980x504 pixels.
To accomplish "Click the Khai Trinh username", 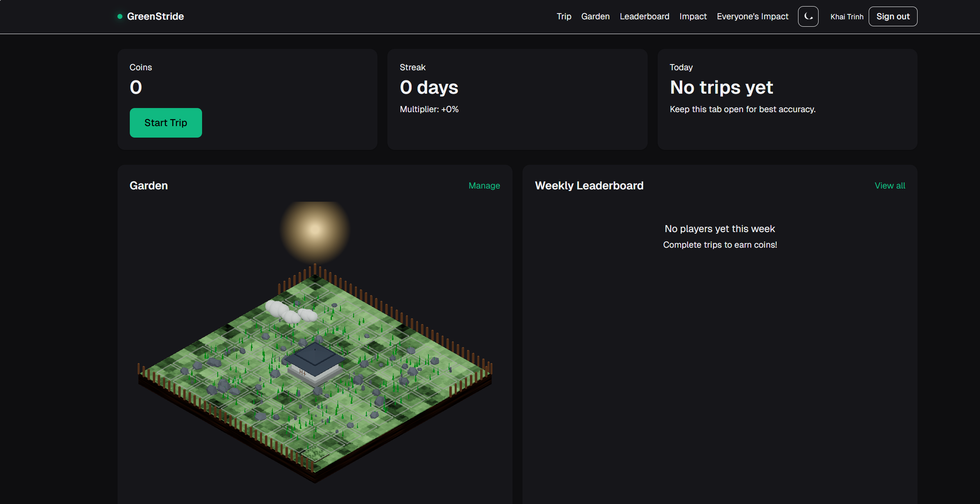I will coord(847,17).
